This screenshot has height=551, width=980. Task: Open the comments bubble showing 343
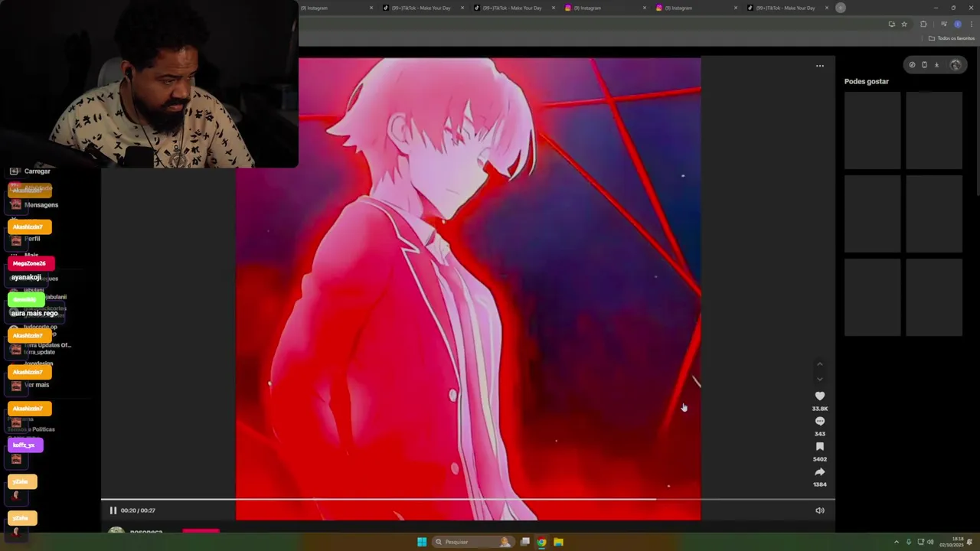pyautogui.click(x=820, y=422)
